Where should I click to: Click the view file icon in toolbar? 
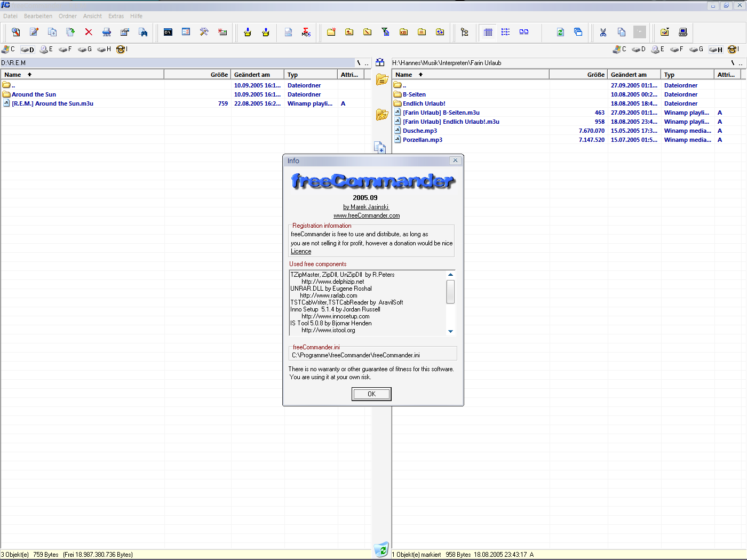point(16,32)
